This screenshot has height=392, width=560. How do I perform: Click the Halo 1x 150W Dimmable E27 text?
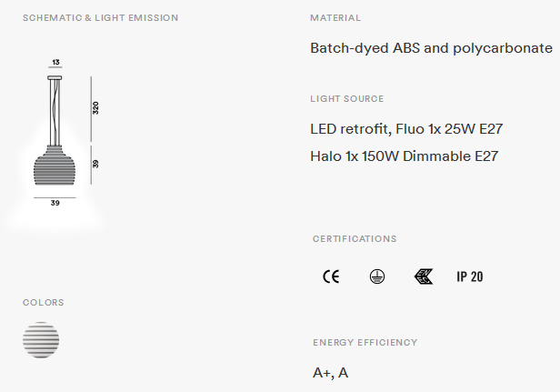click(x=404, y=156)
